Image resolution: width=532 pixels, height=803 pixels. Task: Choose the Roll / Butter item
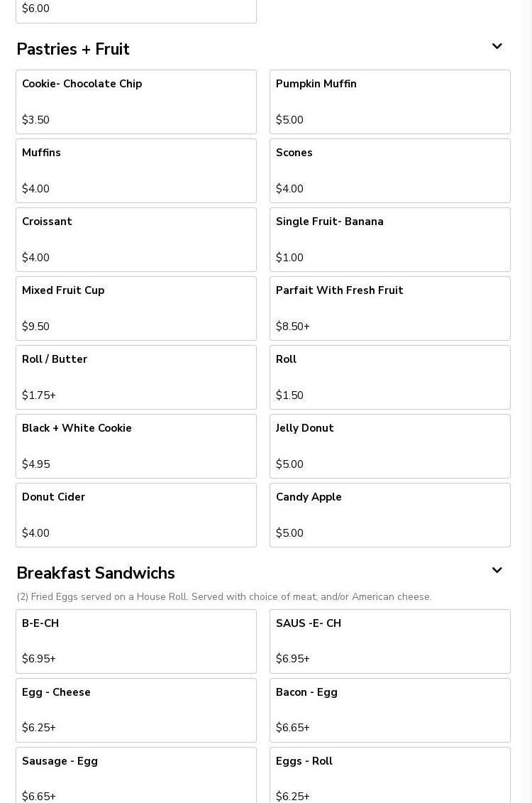click(136, 377)
